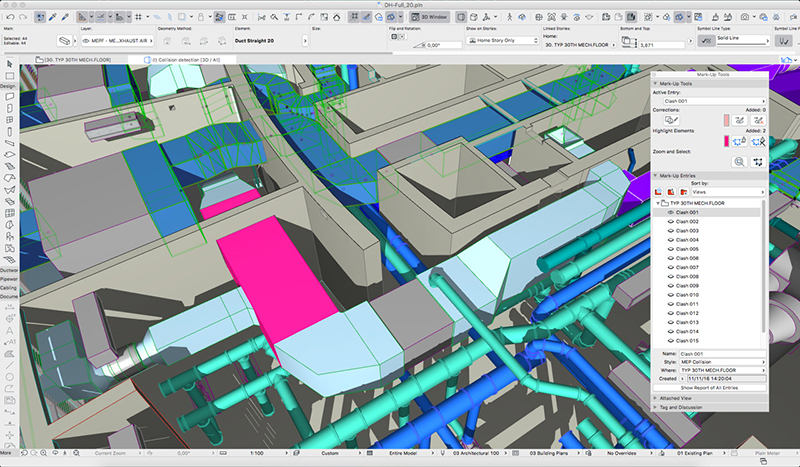Collapse the TYP 30TH MECH.FLOOR folder

(658, 203)
